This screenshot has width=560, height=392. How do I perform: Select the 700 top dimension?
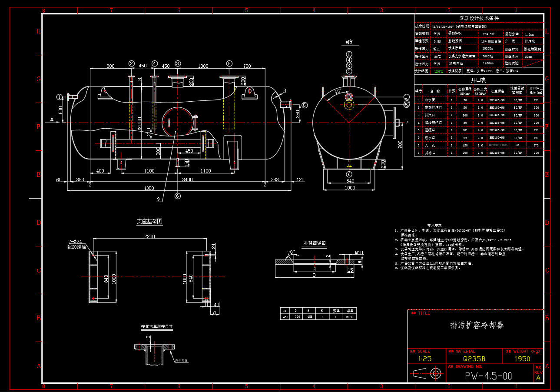click(x=247, y=66)
